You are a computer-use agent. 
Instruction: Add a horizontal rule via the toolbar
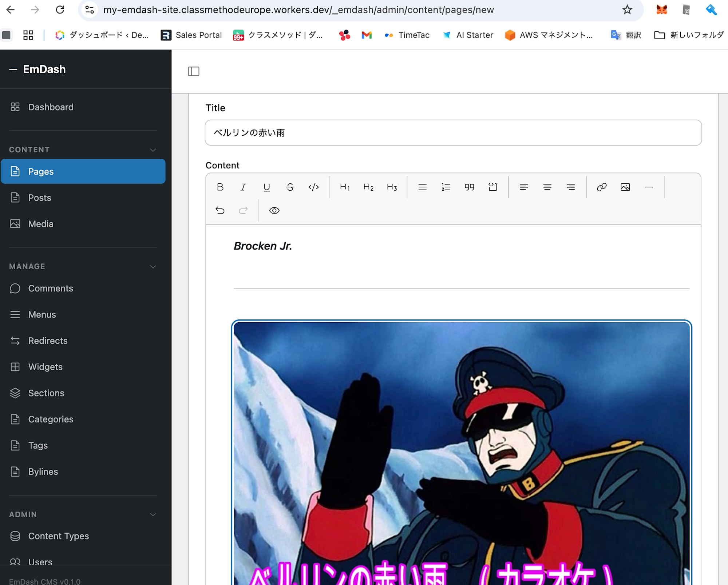coord(648,187)
